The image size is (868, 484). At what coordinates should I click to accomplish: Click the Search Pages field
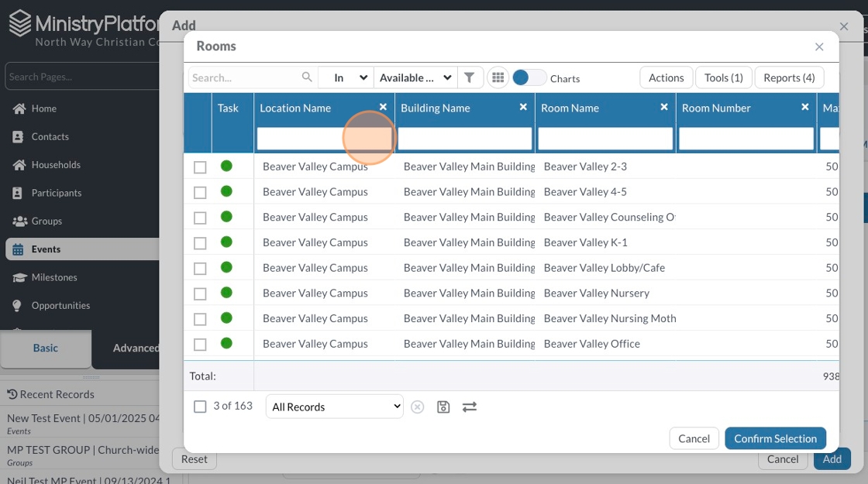coord(83,77)
